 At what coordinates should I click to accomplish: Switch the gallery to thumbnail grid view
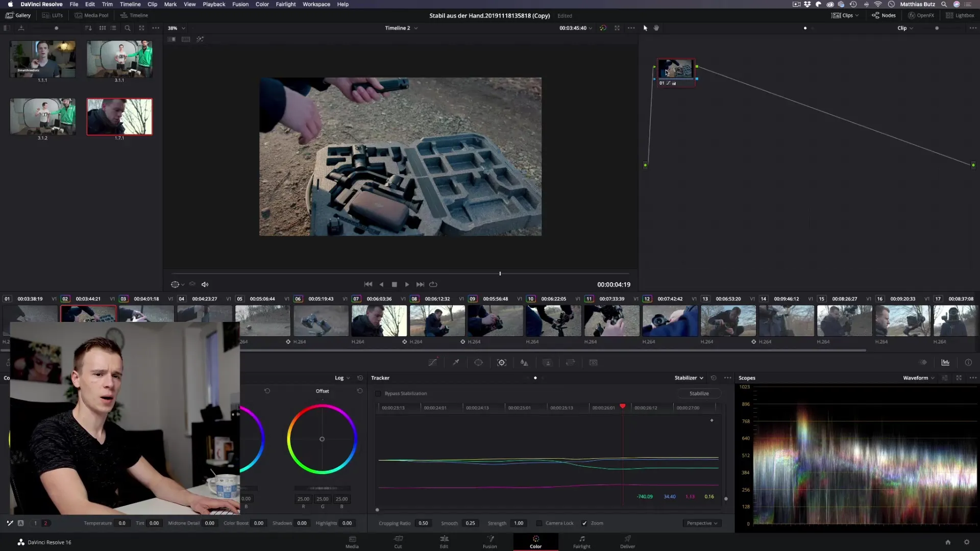103,28
